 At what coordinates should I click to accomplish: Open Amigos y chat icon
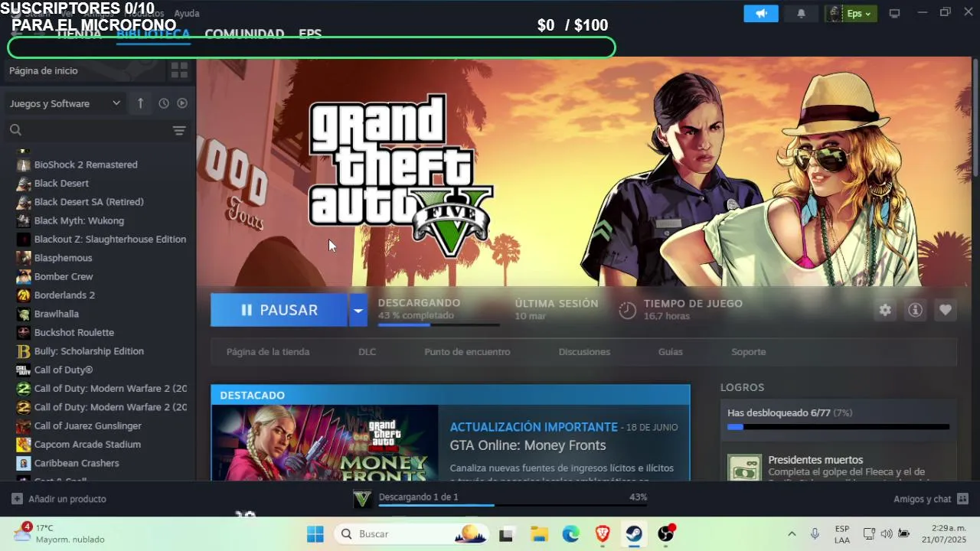[962, 499]
